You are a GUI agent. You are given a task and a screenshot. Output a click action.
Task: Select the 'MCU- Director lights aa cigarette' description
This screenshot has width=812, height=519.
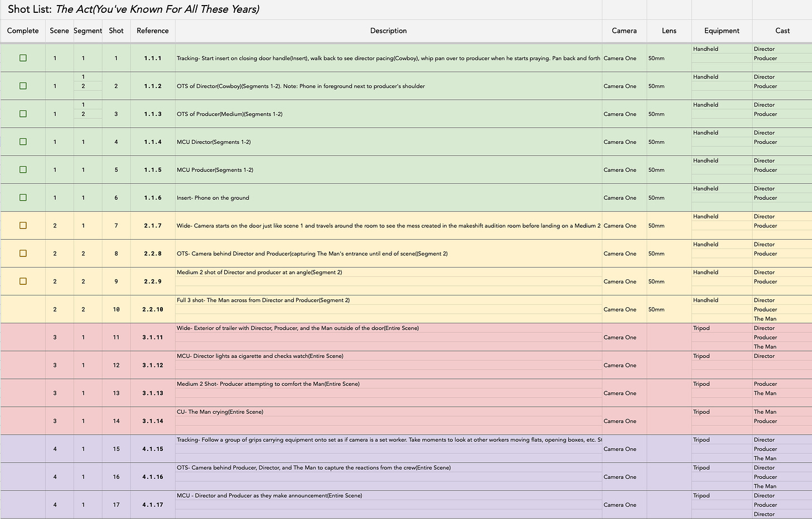[x=389, y=356]
